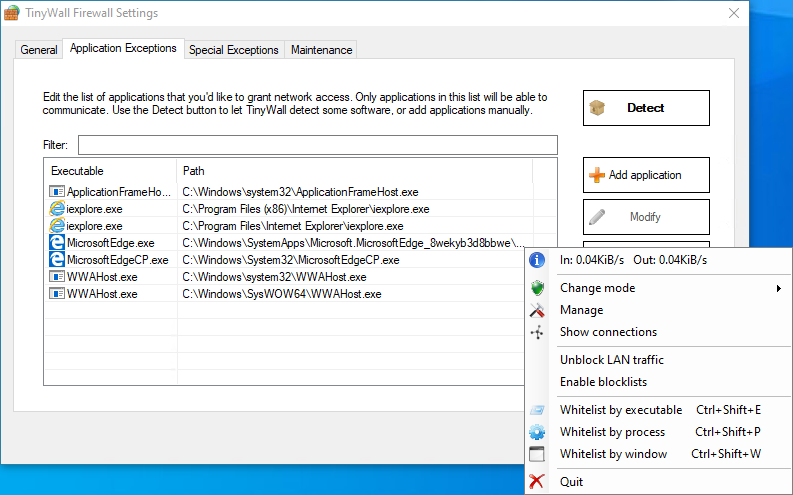This screenshot has width=793, height=495.
Task: Click the green shield Change mode icon
Action: coord(537,288)
